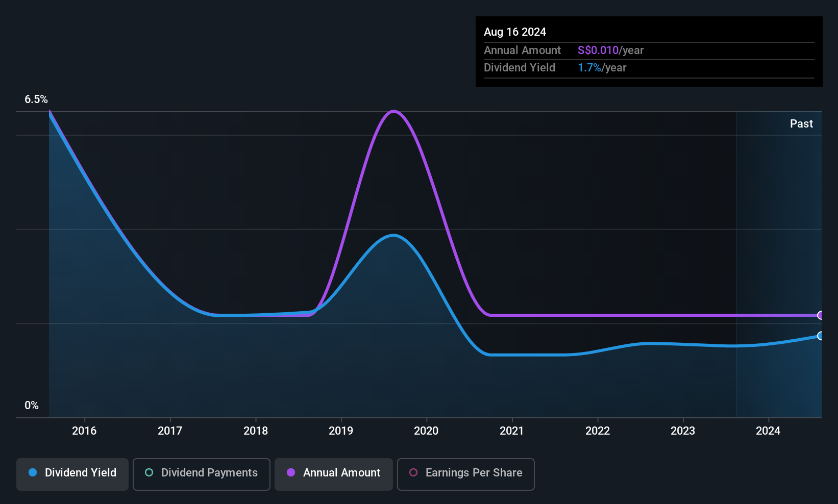Viewport: 838px width, 504px height.
Task: Click the 2024 axis label
Action: (x=768, y=431)
